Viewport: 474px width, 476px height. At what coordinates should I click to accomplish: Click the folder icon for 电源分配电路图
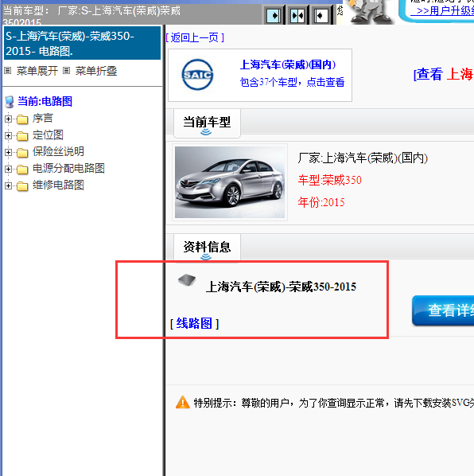(22, 170)
